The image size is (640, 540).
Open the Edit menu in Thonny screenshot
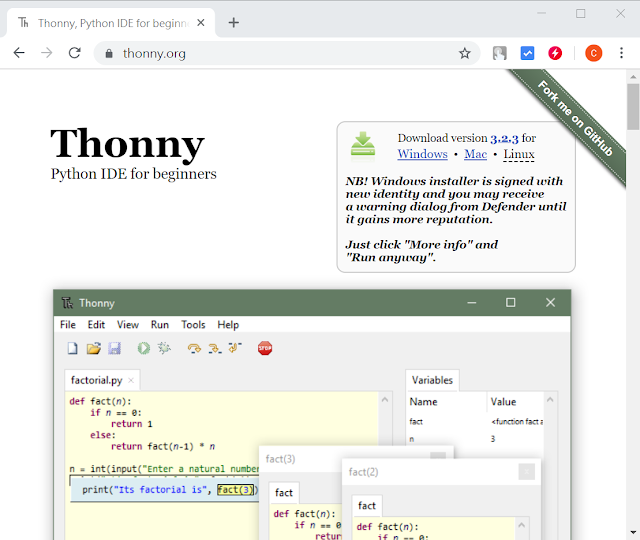point(96,325)
